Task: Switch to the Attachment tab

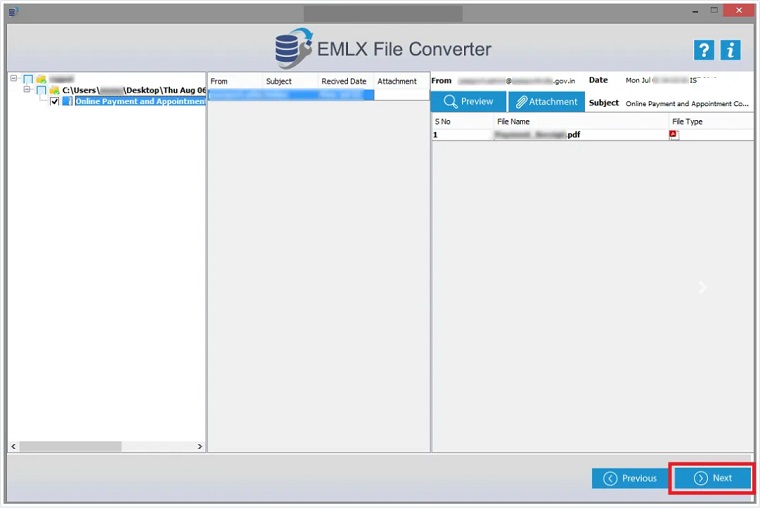Action: [x=546, y=101]
